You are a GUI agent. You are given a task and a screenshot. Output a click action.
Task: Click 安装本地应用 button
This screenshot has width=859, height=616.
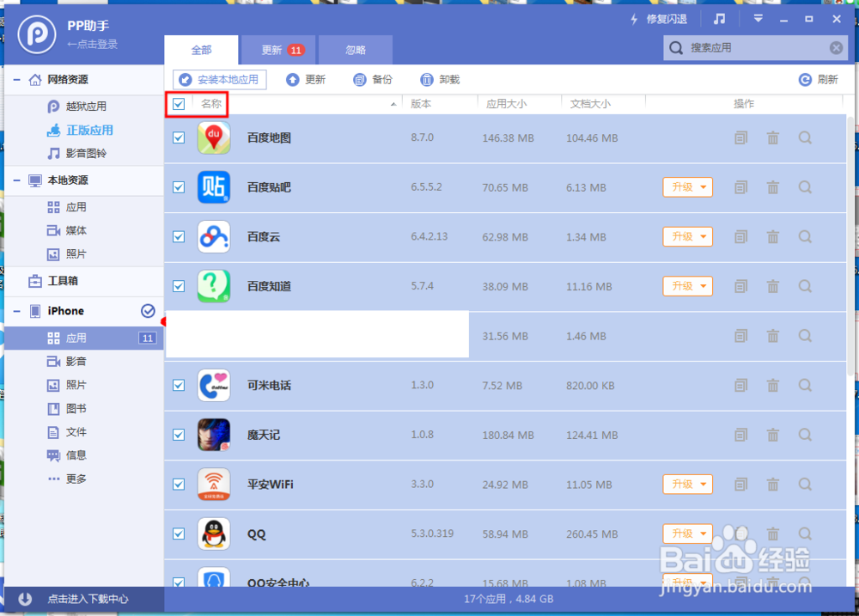[x=220, y=79]
